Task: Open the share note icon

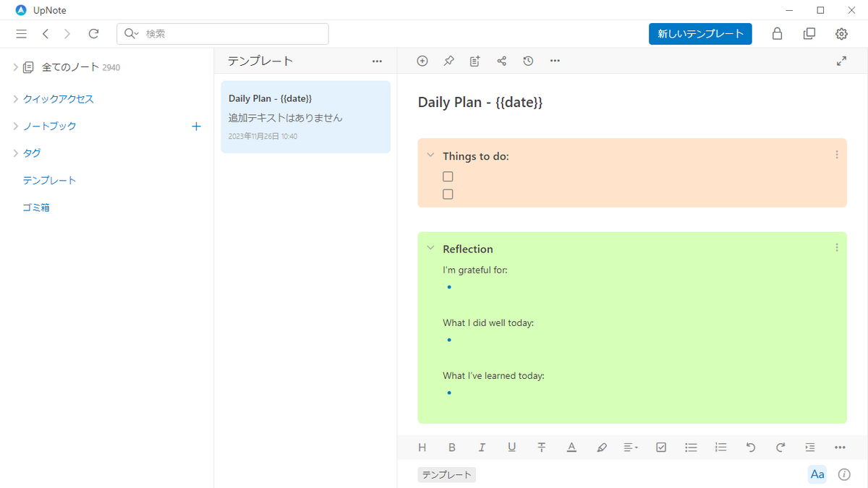Action: pyautogui.click(x=501, y=61)
